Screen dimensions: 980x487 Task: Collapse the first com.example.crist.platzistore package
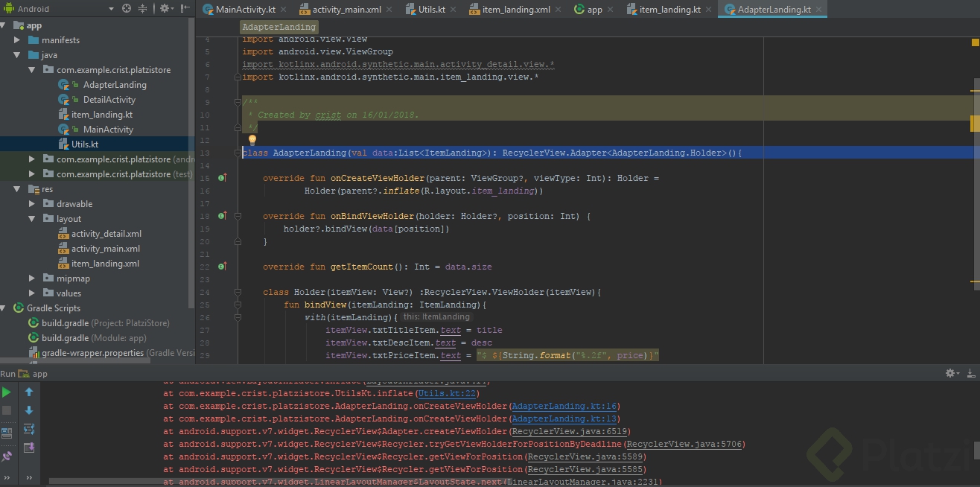pos(32,70)
